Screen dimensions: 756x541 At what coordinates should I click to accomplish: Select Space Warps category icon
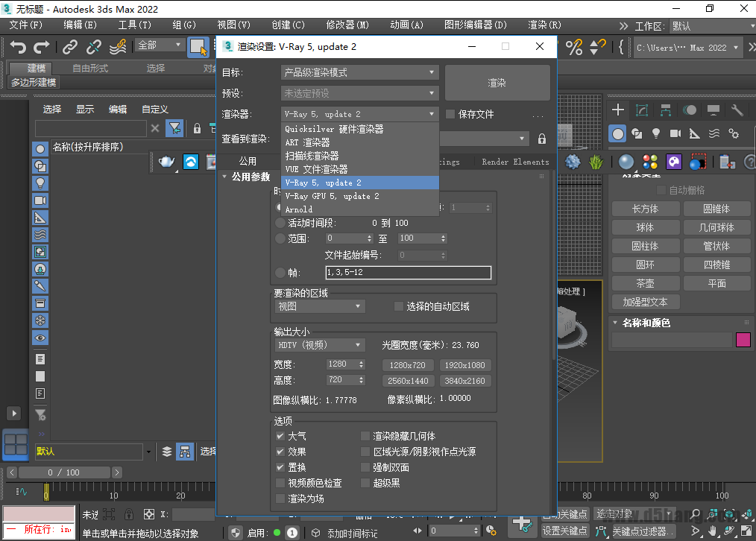(x=714, y=133)
